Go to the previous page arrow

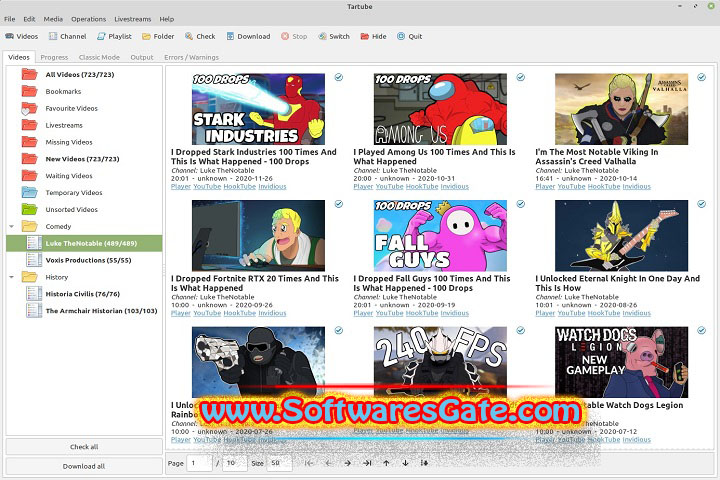328,463
